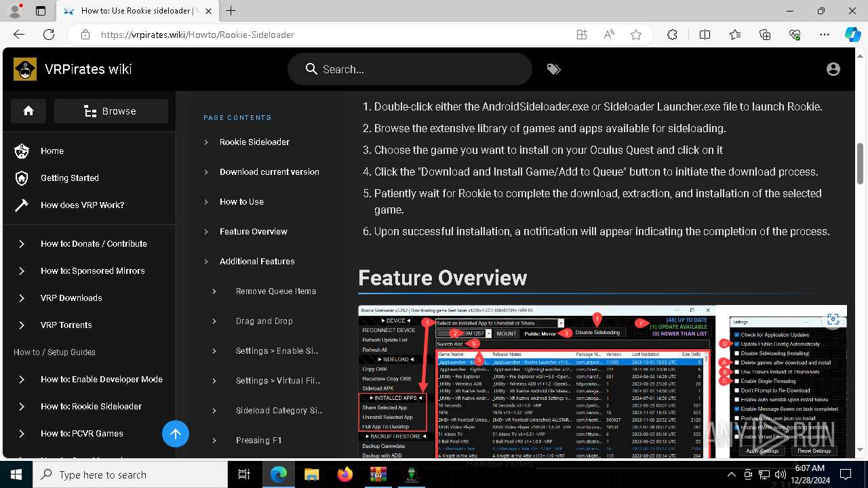Jump to Download current version section
The width and height of the screenshot is (868, 488).
click(x=269, y=171)
